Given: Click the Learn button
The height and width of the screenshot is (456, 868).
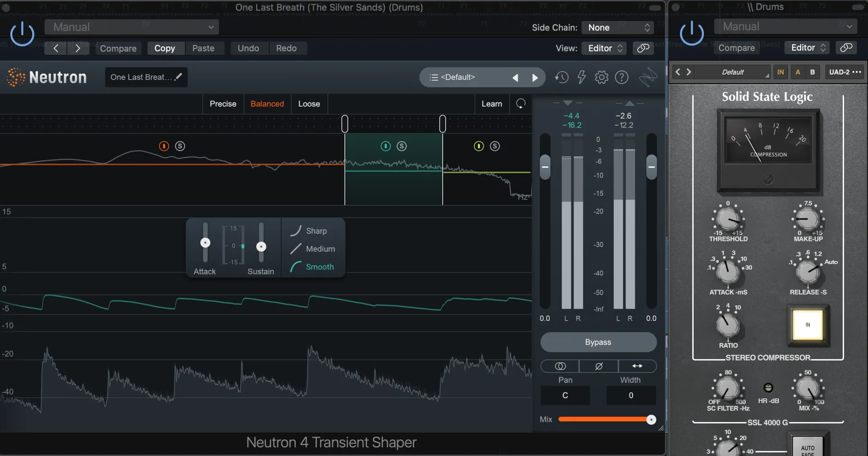Looking at the screenshot, I should pyautogui.click(x=492, y=104).
